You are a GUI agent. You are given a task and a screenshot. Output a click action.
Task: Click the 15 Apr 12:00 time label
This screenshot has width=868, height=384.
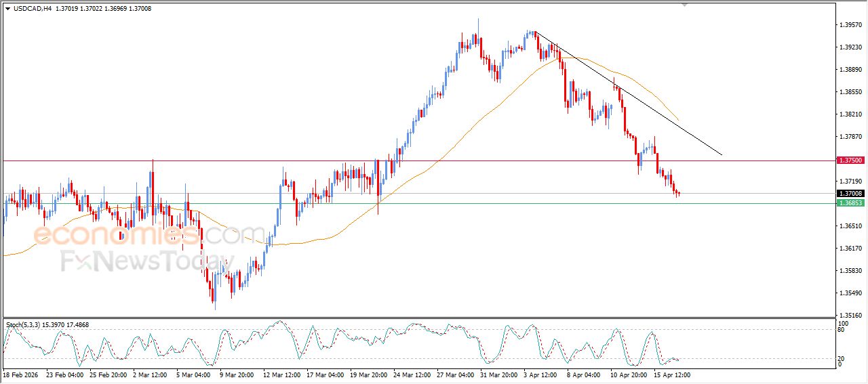671,375
